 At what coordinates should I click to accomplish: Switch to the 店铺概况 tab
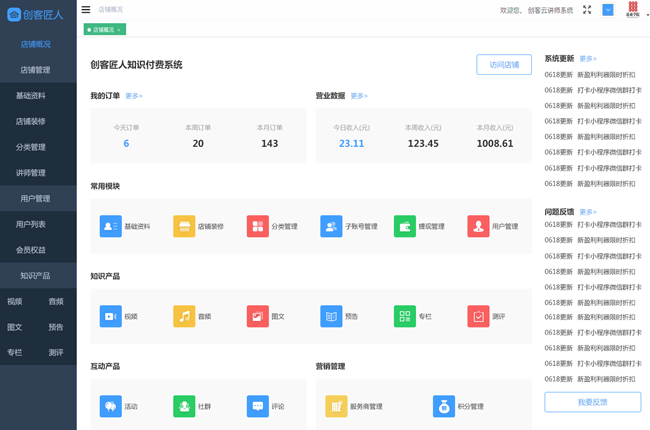coord(103,30)
